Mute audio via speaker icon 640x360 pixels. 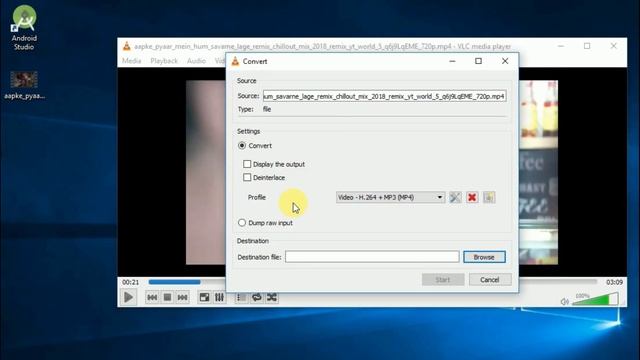[564, 302]
